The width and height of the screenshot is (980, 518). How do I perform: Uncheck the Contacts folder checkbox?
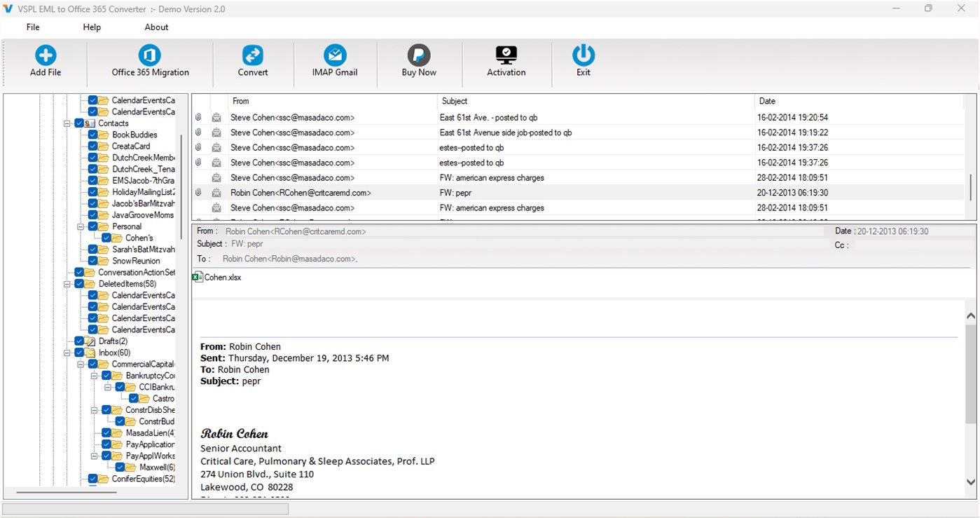(x=79, y=123)
